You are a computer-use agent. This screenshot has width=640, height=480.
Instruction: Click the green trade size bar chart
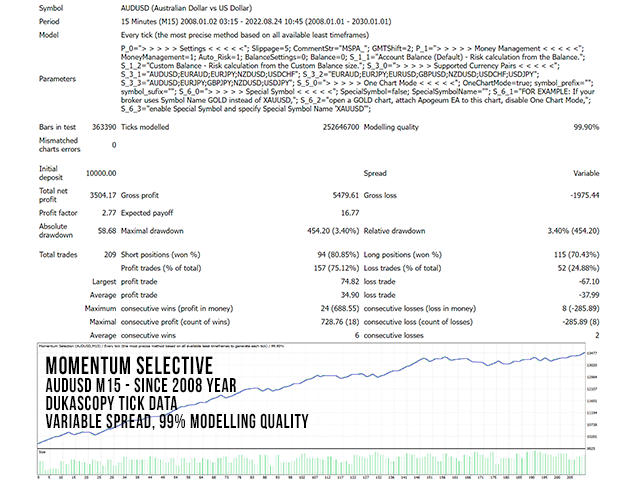[x=311, y=463]
